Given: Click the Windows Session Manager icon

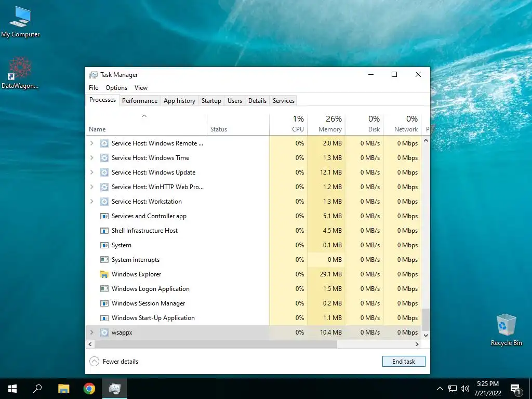Looking at the screenshot, I should click(104, 303).
